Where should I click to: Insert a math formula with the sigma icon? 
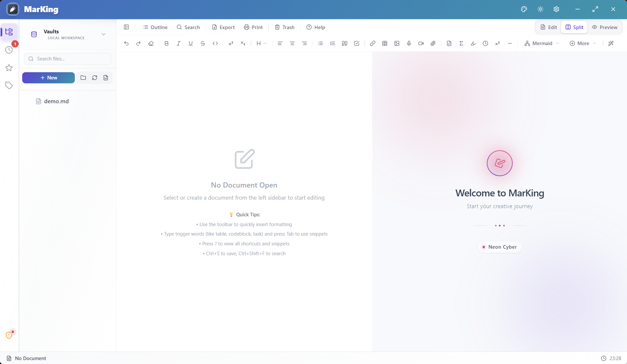click(461, 43)
